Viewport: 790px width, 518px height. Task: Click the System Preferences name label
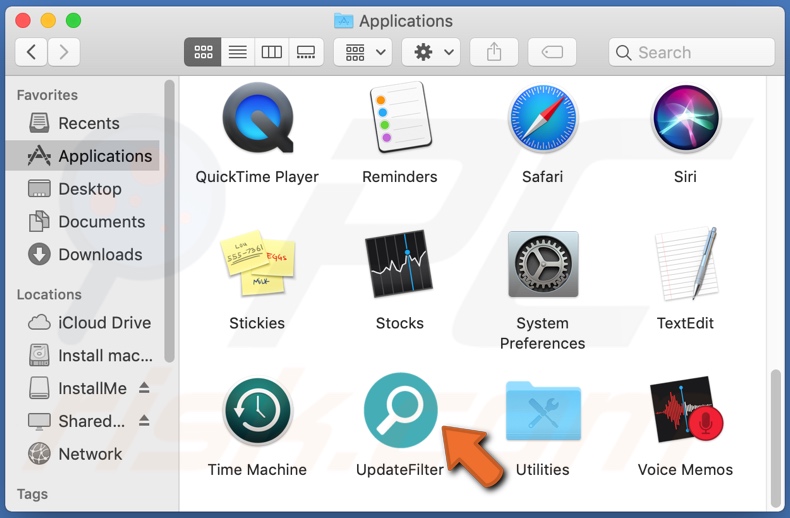543,333
